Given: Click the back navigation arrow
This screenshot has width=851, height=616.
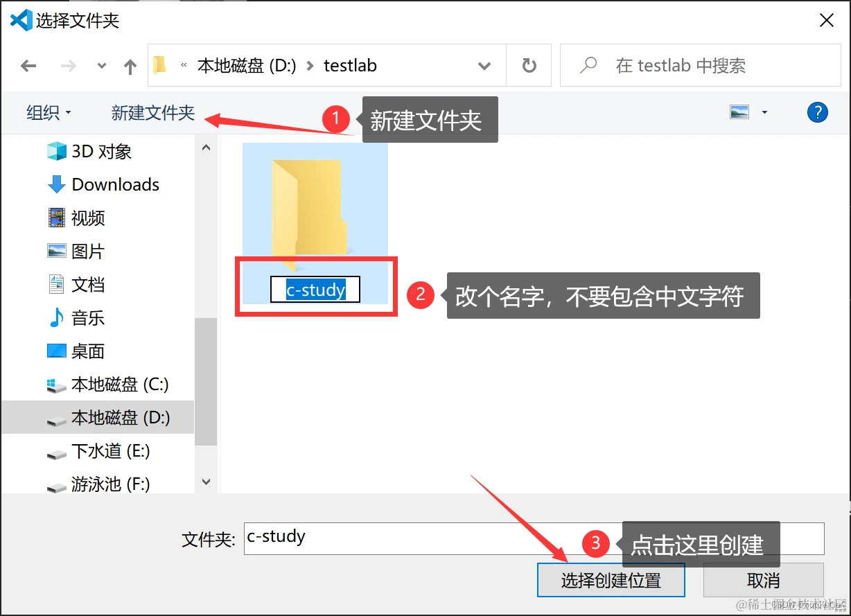Looking at the screenshot, I should point(28,65).
